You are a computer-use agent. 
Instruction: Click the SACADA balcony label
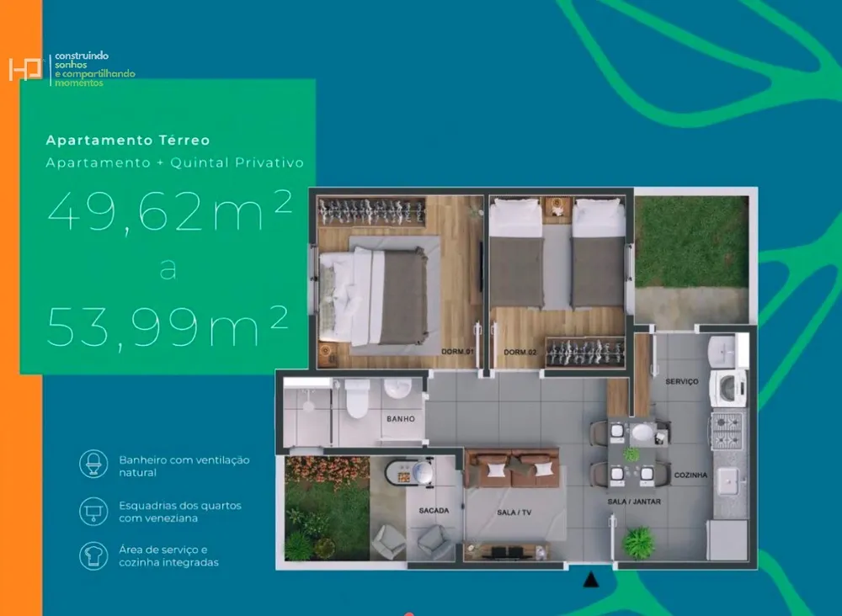(434, 510)
